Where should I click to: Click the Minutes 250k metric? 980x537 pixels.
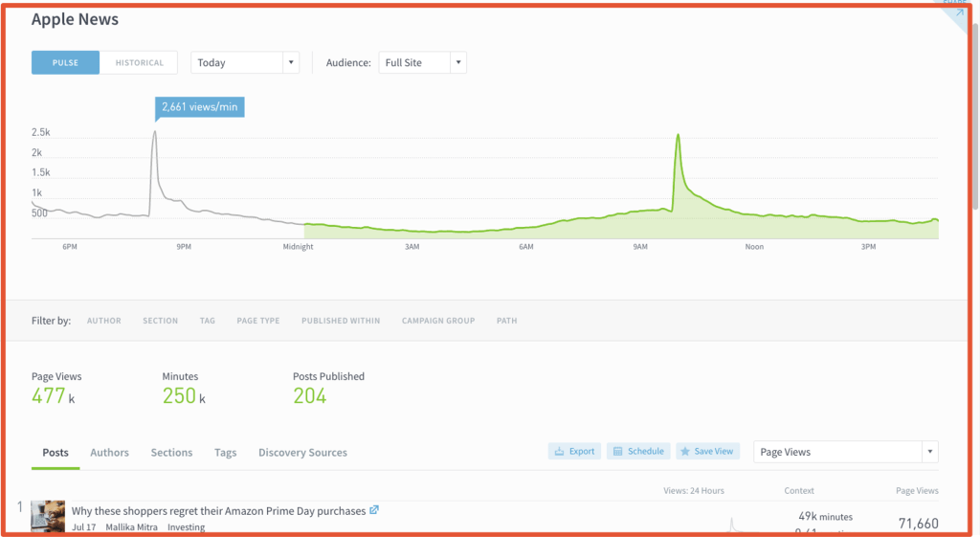(x=184, y=389)
